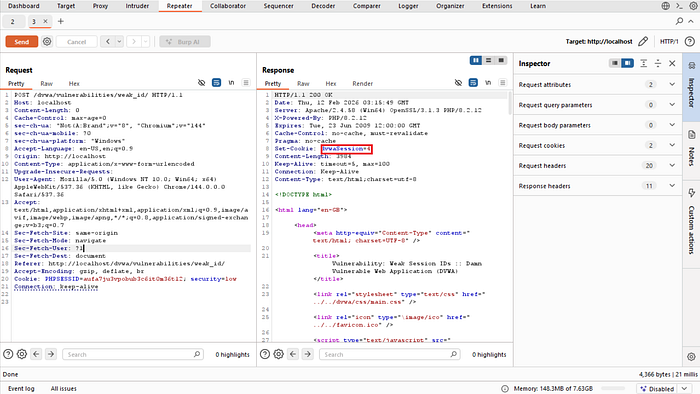Image resolution: width=700 pixels, height=394 pixels.
Task: Switch to side-by-side request/response layout
Action: point(475,60)
